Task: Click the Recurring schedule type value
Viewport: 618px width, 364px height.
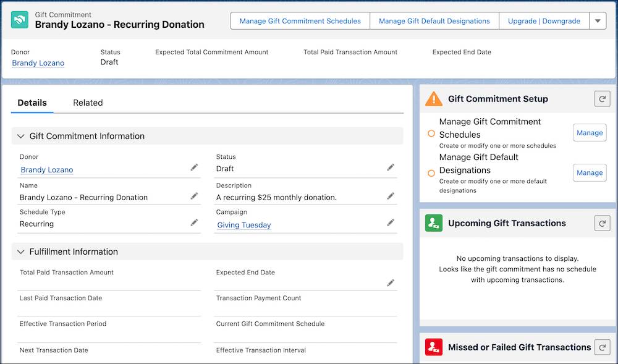Action: pos(36,224)
